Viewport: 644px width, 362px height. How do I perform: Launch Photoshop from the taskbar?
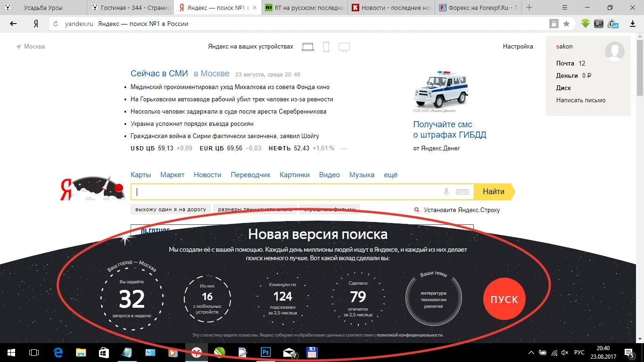pyautogui.click(x=265, y=353)
